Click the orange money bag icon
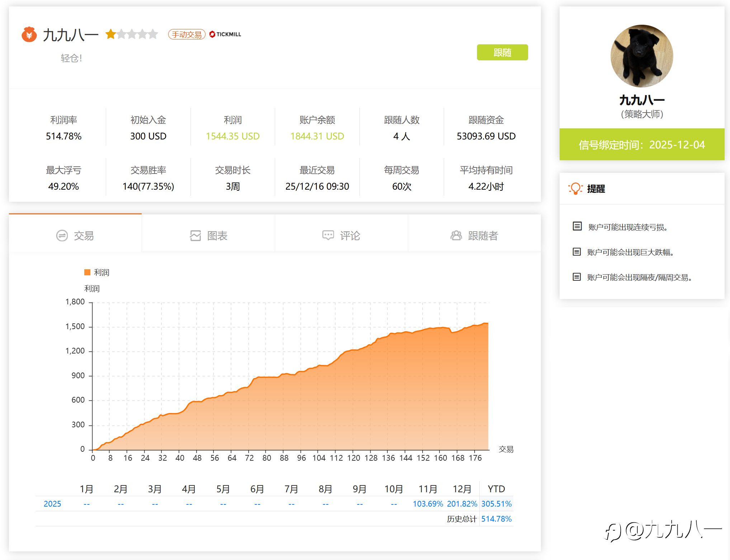Viewport: 730px width, 560px height. click(x=29, y=35)
